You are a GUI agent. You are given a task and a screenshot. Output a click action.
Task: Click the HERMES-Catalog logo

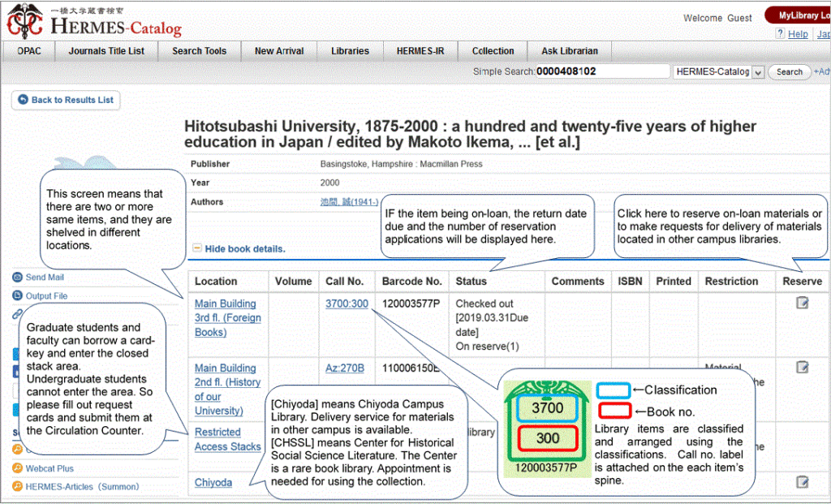click(94, 21)
